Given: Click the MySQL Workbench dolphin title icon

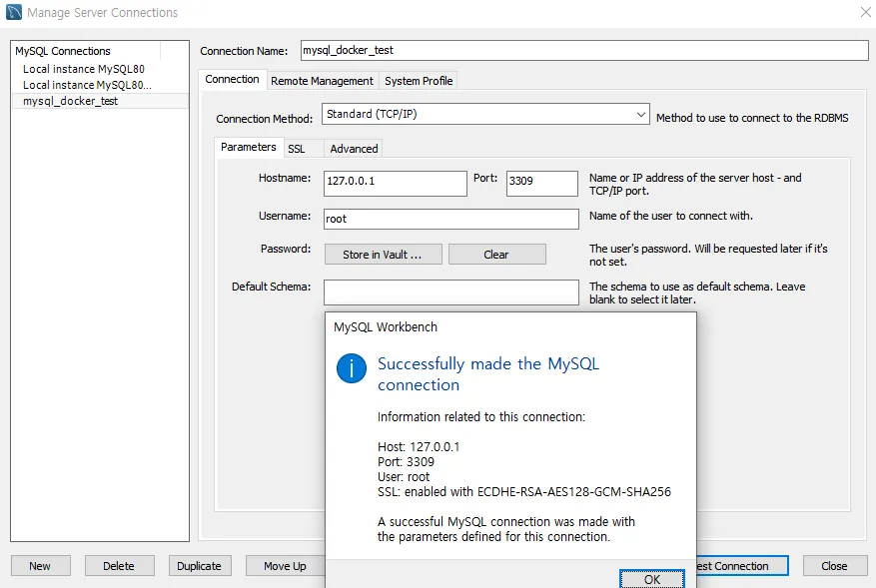Looking at the screenshot, I should 13,12.
